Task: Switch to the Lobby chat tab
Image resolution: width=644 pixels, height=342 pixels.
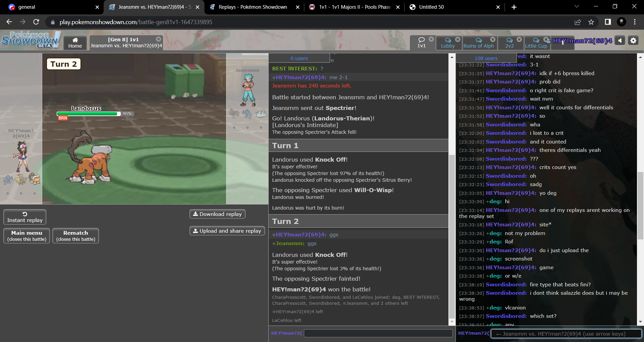Action: 448,43
